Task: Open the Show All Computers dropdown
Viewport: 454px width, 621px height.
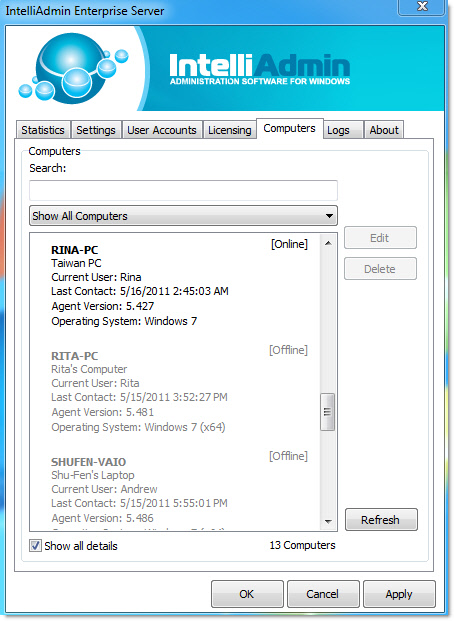Action: (183, 216)
